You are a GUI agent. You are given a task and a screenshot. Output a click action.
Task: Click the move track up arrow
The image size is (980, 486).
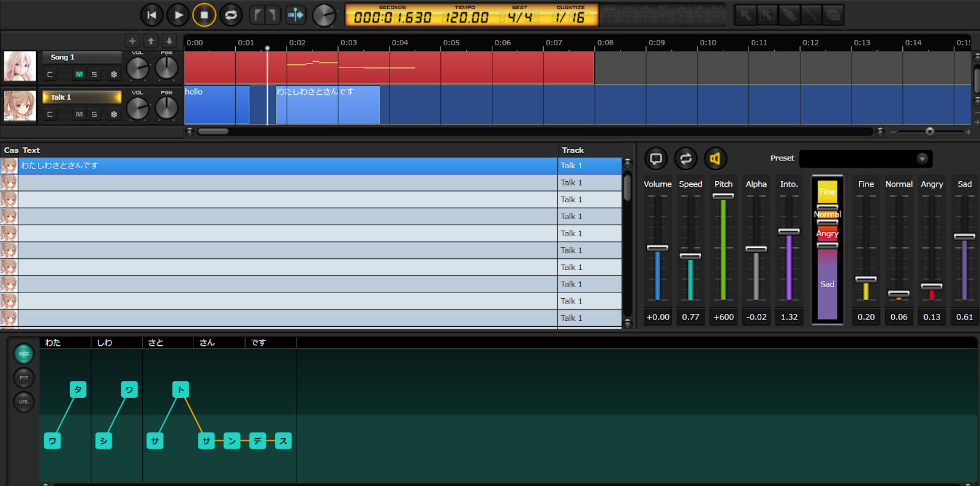coord(151,41)
